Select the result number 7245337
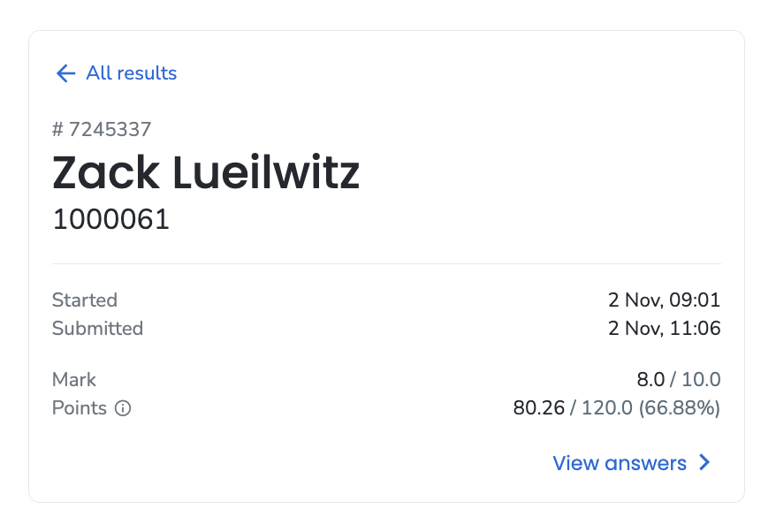This screenshot has height=532, width=776. pos(110,130)
